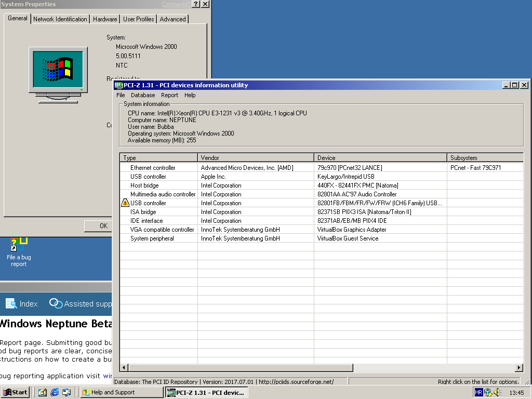532x399 pixels.
Task: Select the VirtualBox Graphics Adapter row
Action: tap(352, 230)
